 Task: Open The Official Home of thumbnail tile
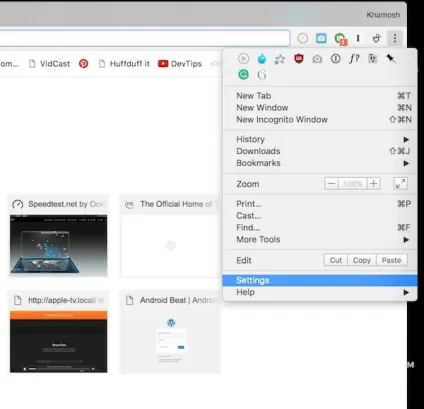pyautogui.click(x=170, y=236)
